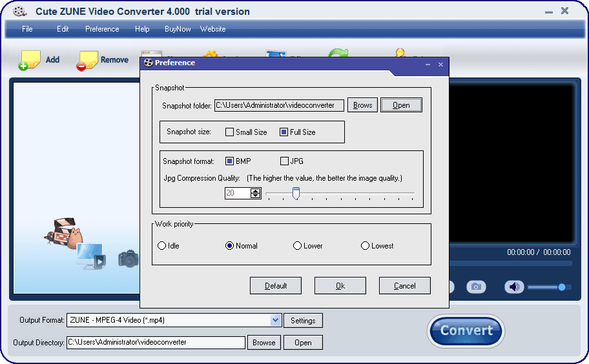Image resolution: width=589 pixels, height=364 pixels.
Task: Select the Idle work priority option
Action: [x=162, y=246]
